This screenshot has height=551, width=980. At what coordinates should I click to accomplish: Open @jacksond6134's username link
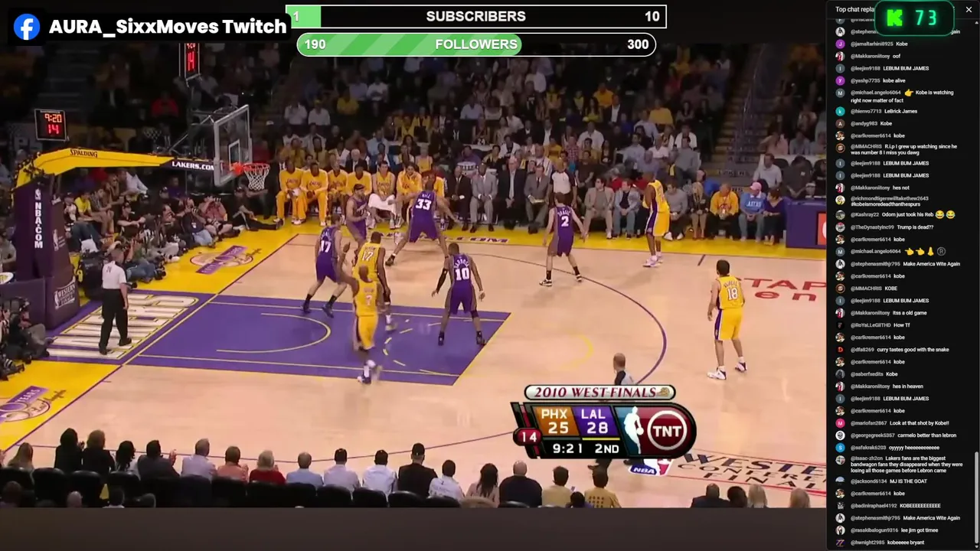[869, 481]
